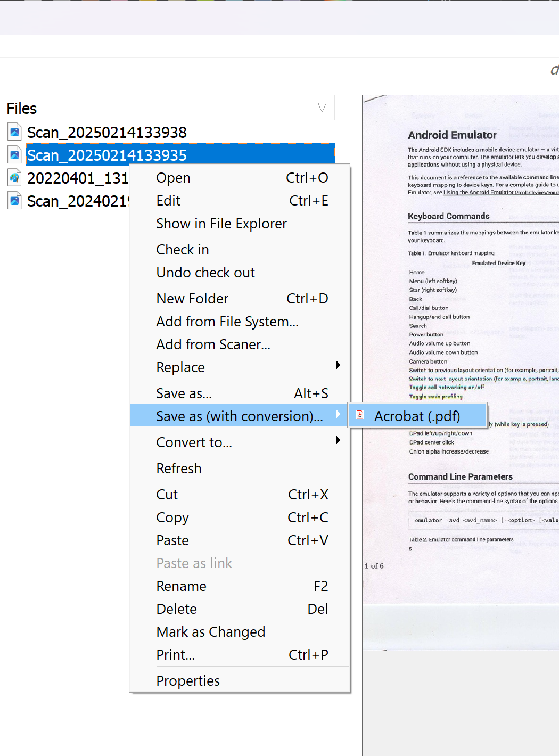This screenshot has height=756, width=559.
Task: Choose Add from File System...
Action: pos(227,322)
